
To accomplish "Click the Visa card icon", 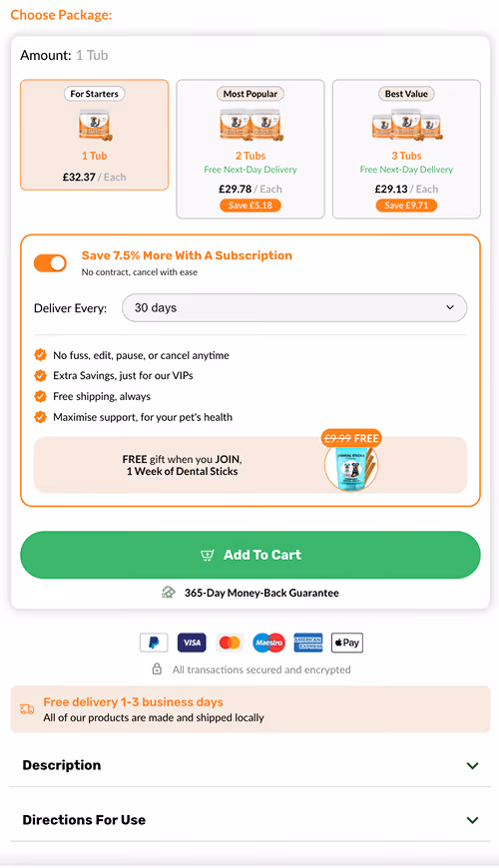I will pyautogui.click(x=192, y=643).
